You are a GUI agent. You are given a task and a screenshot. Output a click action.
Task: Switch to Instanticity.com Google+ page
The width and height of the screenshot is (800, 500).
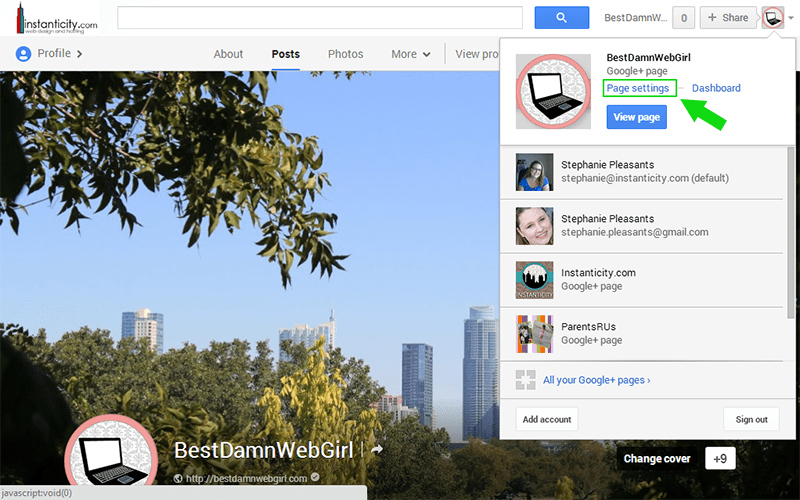pyautogui.click(x=641, y=280)
